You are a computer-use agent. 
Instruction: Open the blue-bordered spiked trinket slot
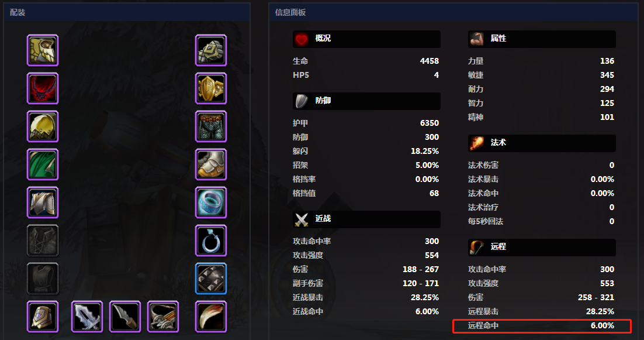click(x=211, y=279)
